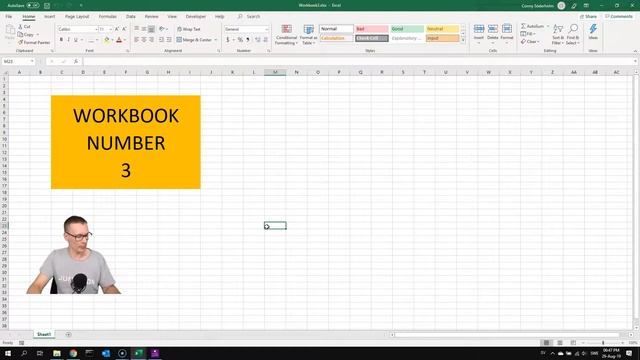Align text left
Viewport: 640px width, 360px height.
137,40
